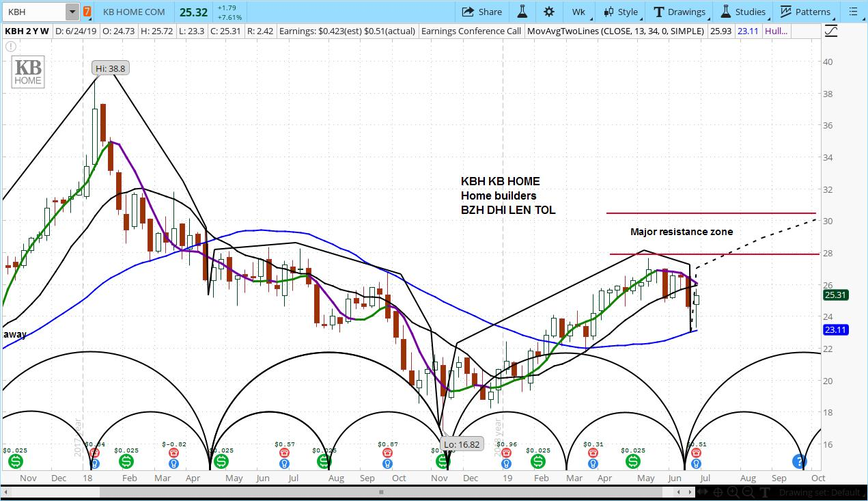Open the Patterns dropdown menu
The image size is (868, 501).
pos(806,12)
